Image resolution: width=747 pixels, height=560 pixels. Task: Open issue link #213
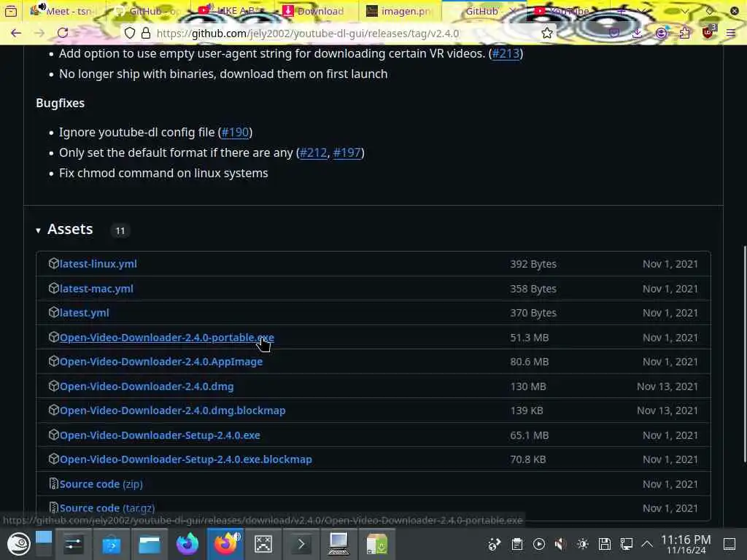coord(506,53)
